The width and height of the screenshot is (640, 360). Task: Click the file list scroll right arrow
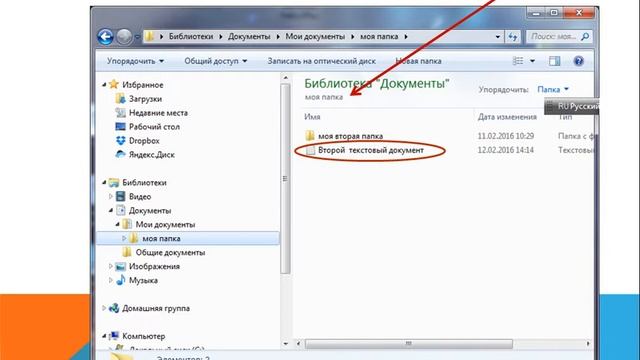coord(588,344)
